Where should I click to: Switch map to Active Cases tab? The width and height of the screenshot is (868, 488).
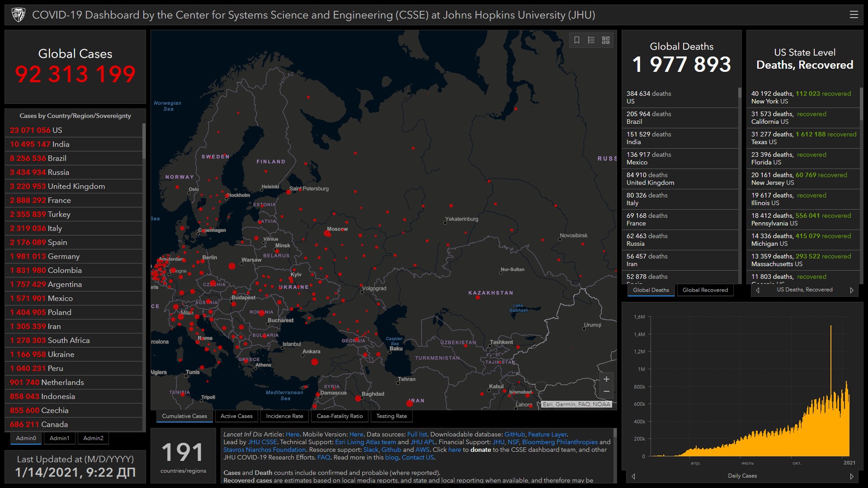[236, 416]
